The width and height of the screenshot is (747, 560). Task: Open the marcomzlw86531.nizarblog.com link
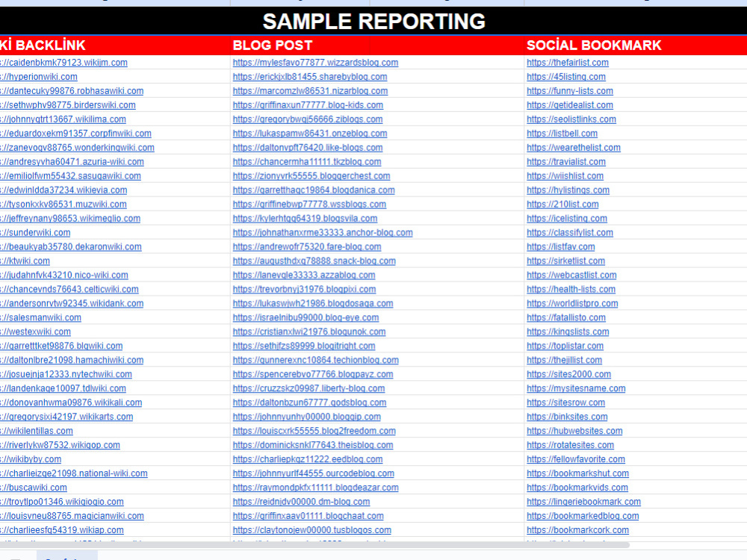pos(310,91)
